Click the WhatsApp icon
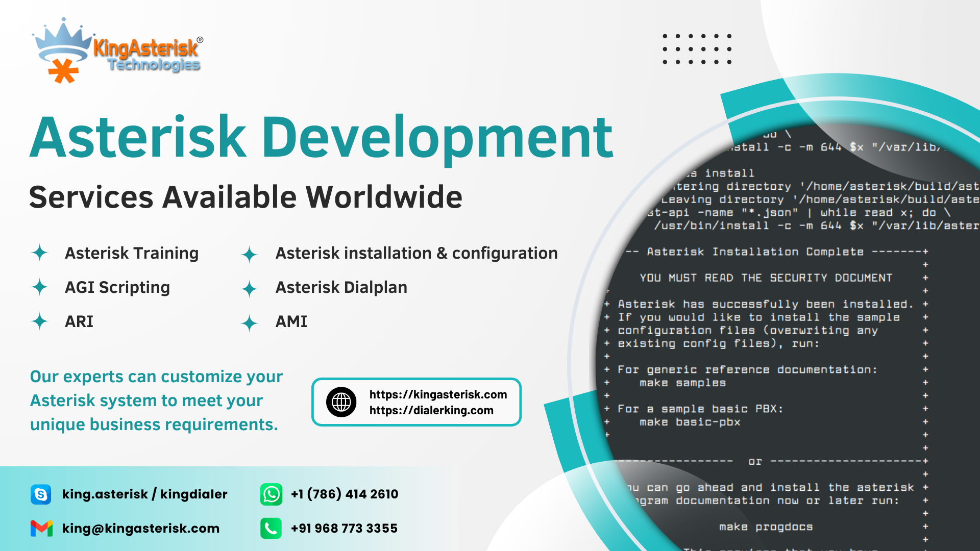This screenshot has width=980, height=551. [x=271, y=494]
